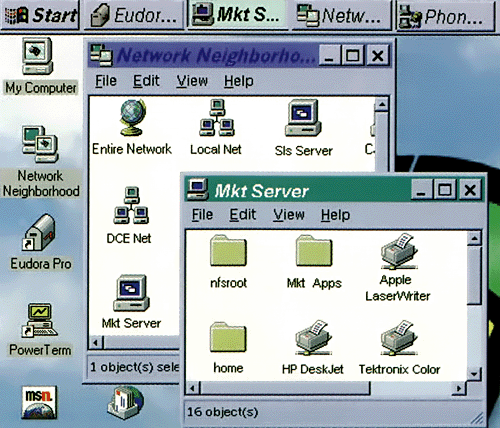This screenshot has width=500, height=428.
Task: Click the '1 object(s) sele' status text
Action: click(135, 367)
